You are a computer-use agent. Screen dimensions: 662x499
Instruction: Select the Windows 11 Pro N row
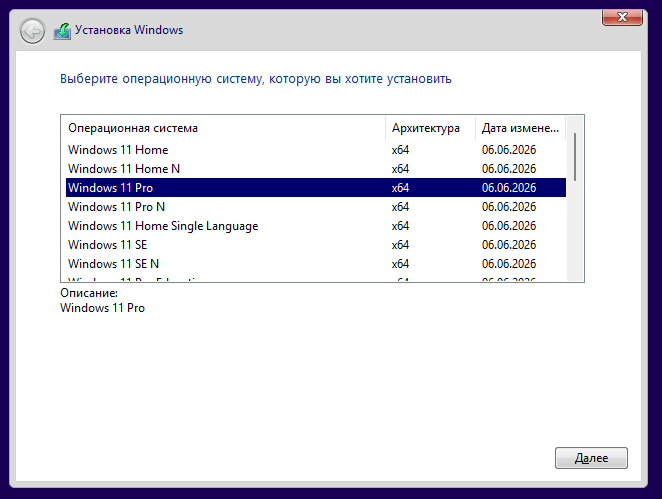click(x=316, y=207)
